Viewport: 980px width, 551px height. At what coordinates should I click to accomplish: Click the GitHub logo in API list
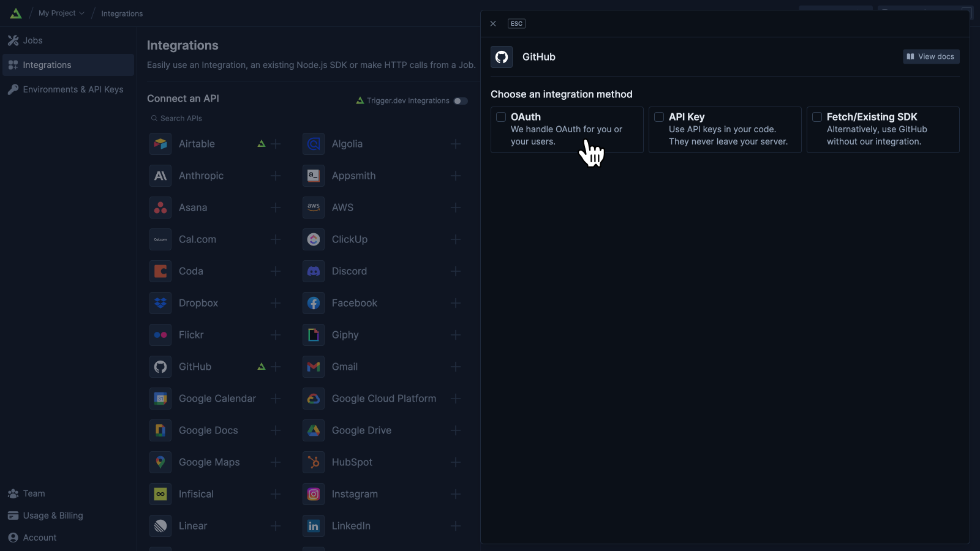(x=160, y=367)
